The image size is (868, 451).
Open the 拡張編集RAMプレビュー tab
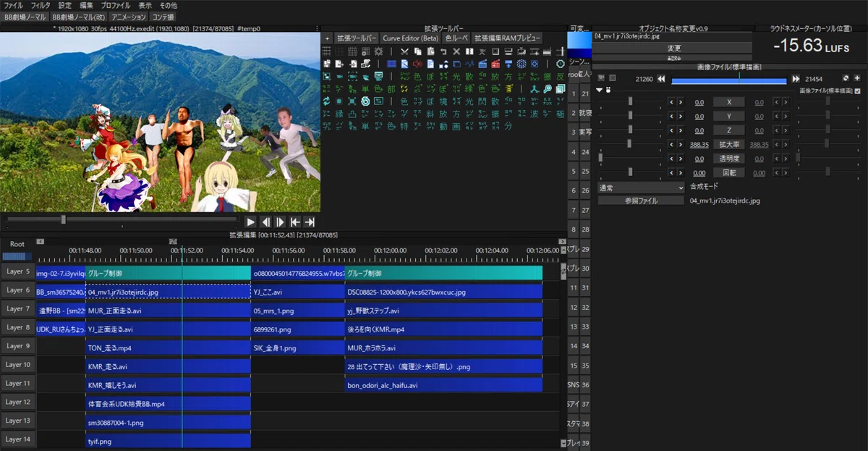pos(507,38)
